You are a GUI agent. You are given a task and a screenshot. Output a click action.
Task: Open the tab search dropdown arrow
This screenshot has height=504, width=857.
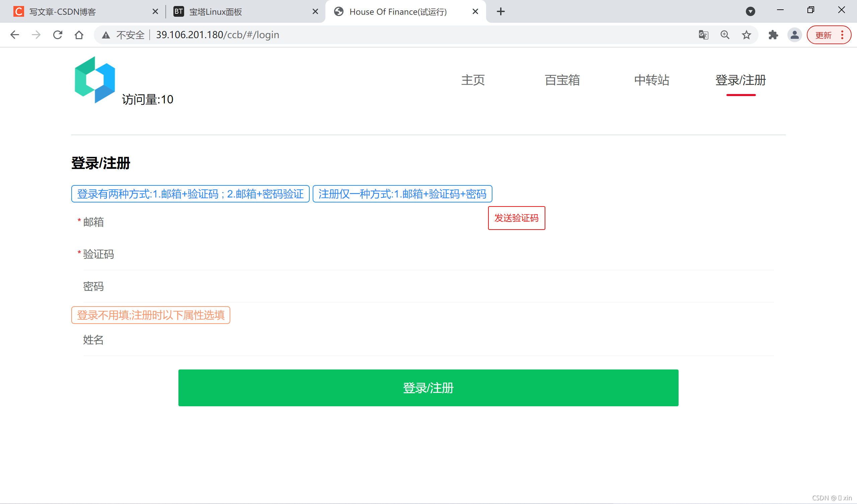[750, 12]
